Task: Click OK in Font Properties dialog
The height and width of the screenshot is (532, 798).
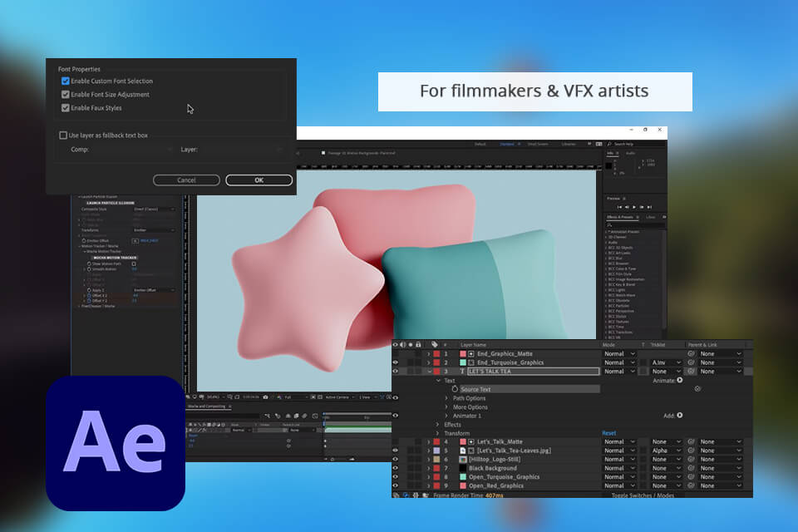Action: point(259,180)
